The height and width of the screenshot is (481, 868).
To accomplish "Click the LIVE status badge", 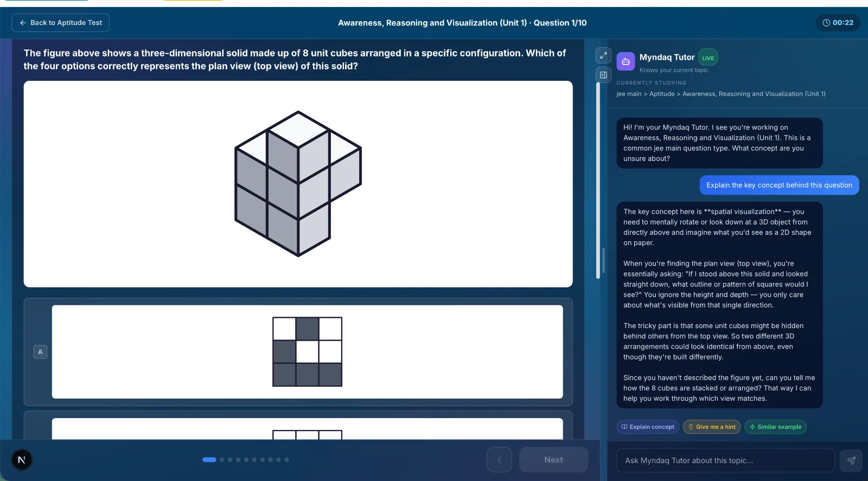I will click(708, 58).
